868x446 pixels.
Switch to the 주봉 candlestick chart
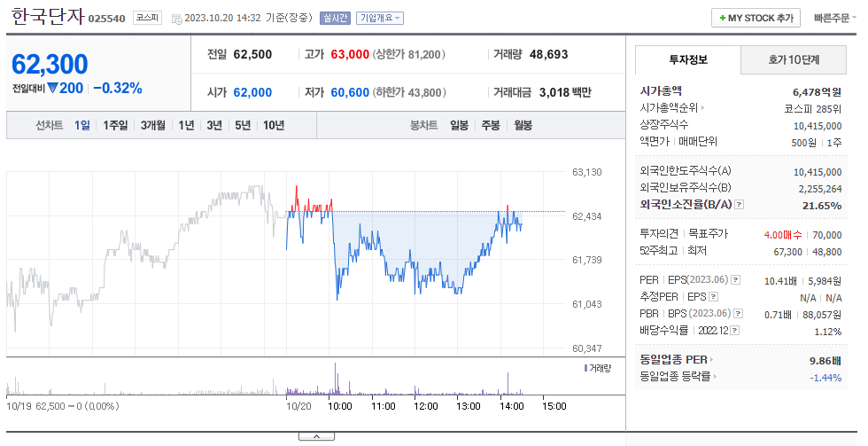pyautogui.click(x=491, y=125)
